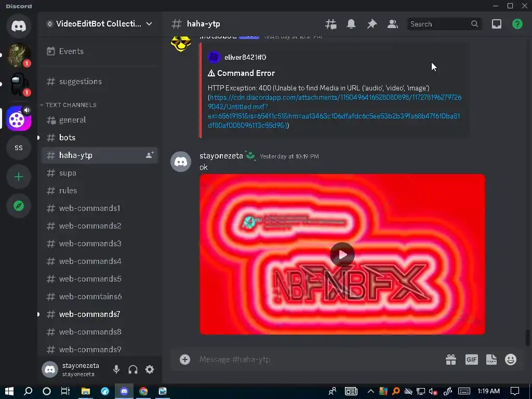Click the attachment plus button in message bar

coord(185,360)
